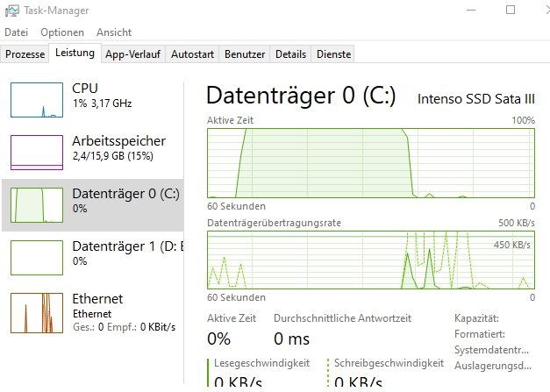Click the Lesegeschwindigkeit green legend marker
This screenshot has height=392, width=550.
209,372
